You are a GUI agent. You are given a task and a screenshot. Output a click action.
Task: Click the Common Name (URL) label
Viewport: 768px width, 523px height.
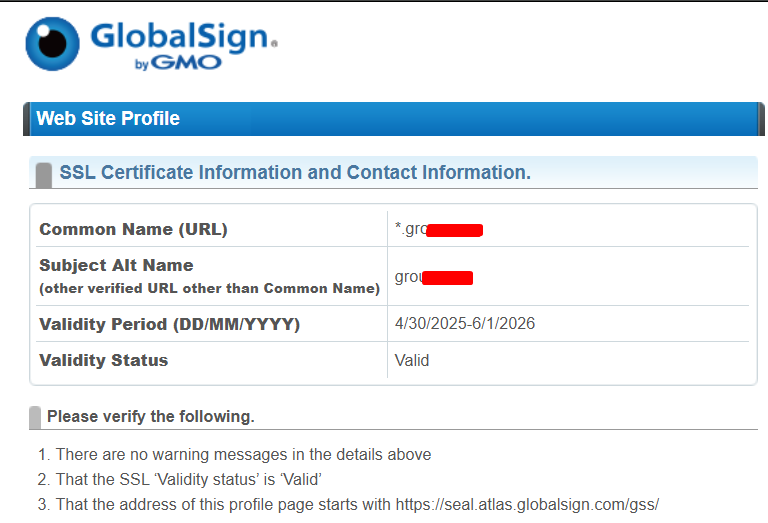click(133, 229)
